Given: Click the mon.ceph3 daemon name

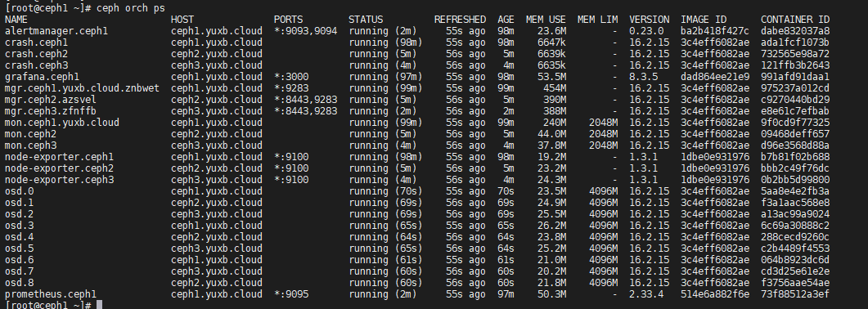Looking at the screenshot, I should (x=30, y=146).
